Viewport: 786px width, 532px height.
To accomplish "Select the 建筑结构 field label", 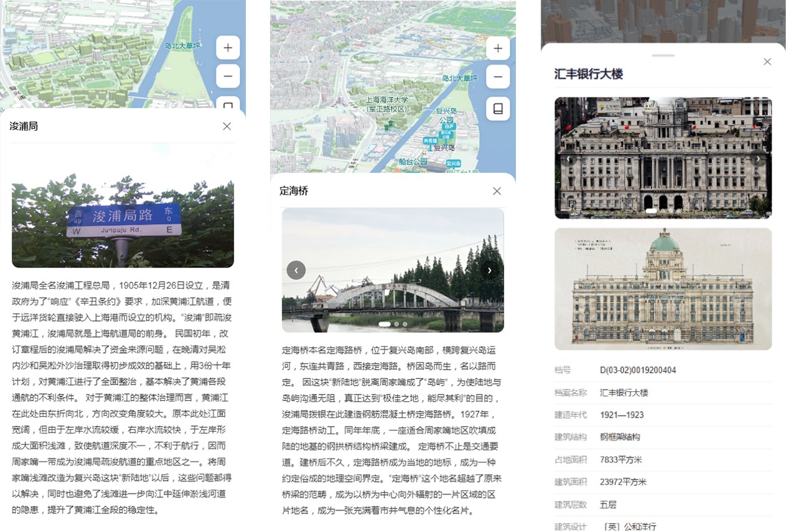I will click(571, 437).
